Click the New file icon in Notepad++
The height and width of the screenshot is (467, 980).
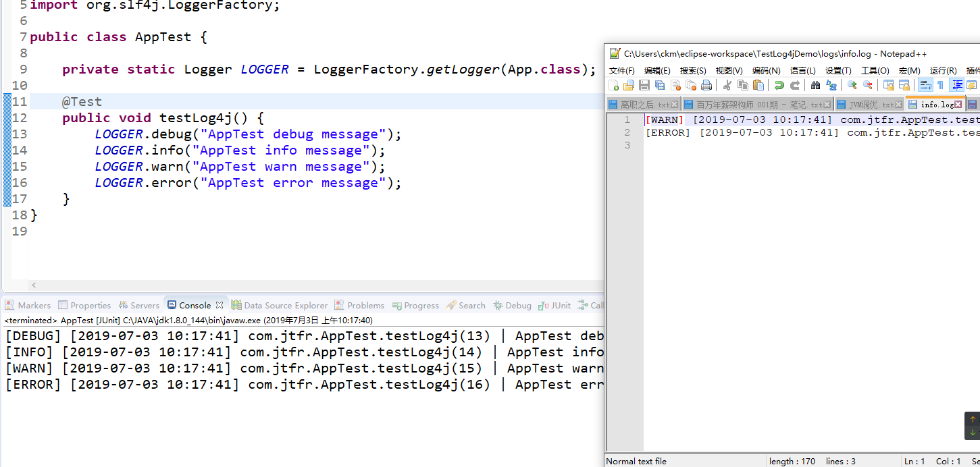[x=613, y=85]
